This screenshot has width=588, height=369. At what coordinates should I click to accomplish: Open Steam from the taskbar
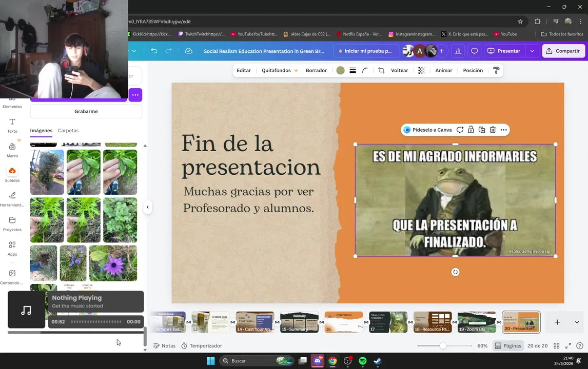click(x=378, y=361)
